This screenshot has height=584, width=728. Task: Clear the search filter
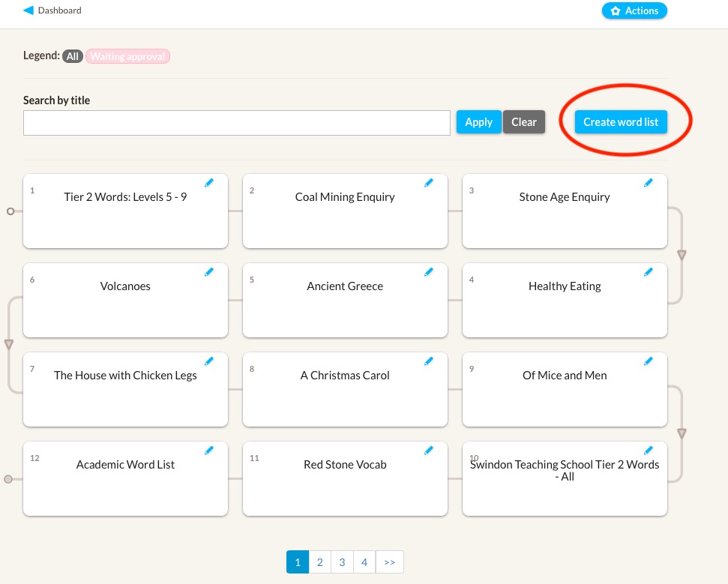(x=524, y=122)
